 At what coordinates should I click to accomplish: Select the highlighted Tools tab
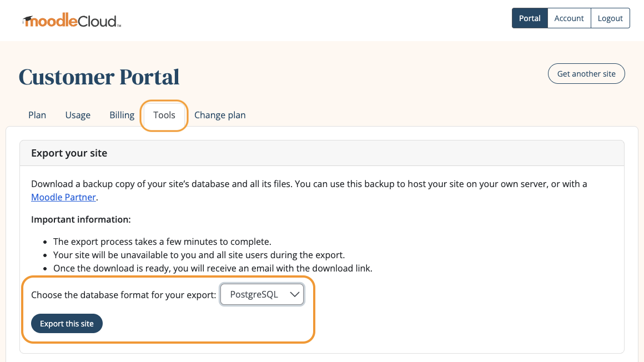click(164, 115)
